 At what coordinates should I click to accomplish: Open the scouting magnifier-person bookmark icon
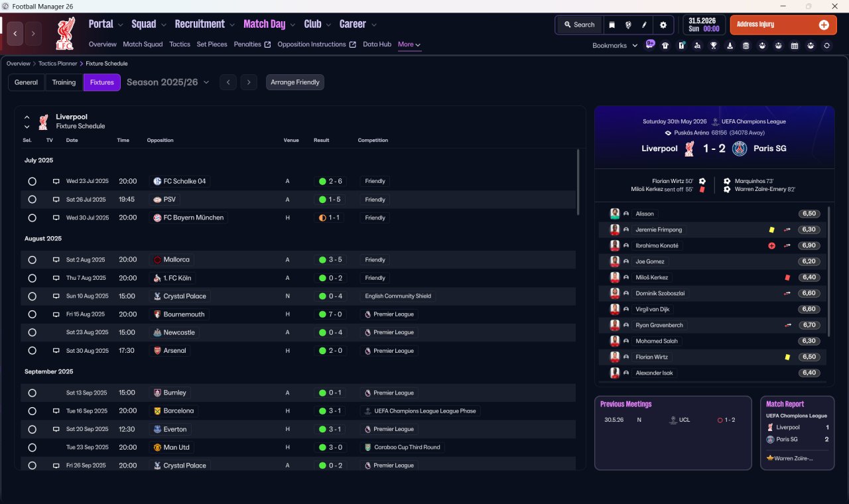[698, 46]
